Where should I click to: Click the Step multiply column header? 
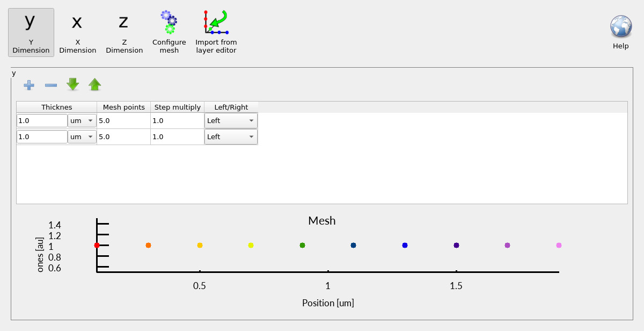click(x=177, y=107)
